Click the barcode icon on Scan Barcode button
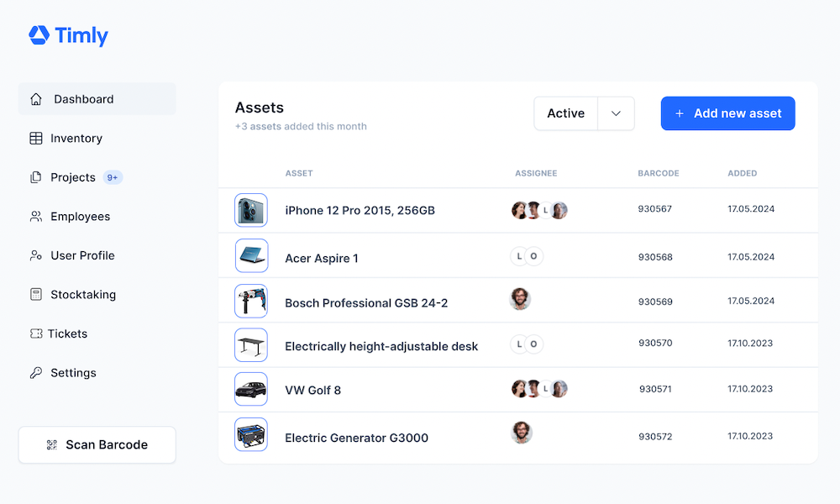 coord(52,444)
